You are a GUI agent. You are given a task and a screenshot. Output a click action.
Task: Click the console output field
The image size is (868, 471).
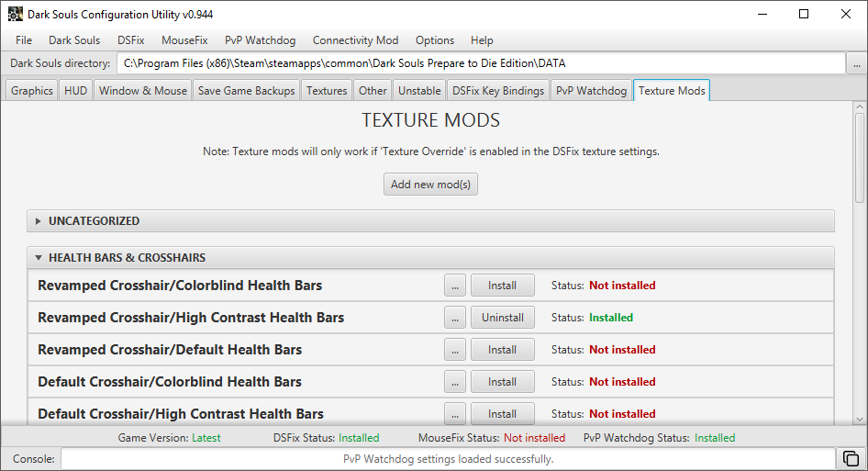tap(448, 459)
